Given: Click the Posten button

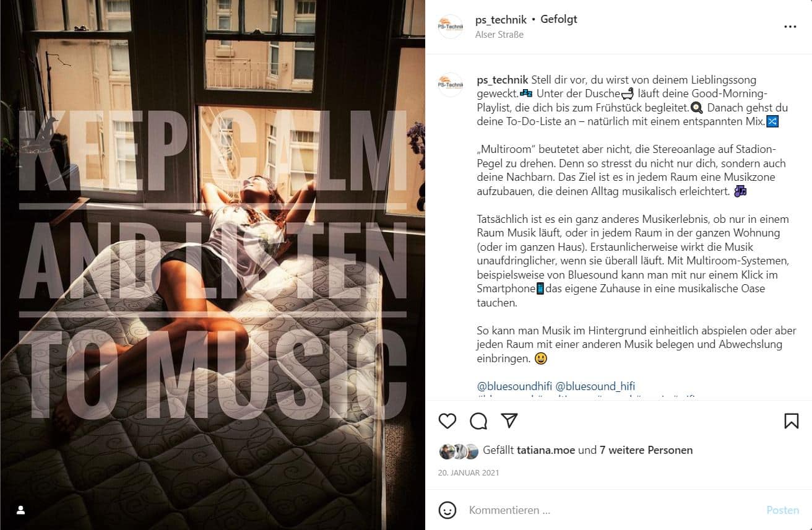Looking at the screenshot, I should [x=783, y=510].
